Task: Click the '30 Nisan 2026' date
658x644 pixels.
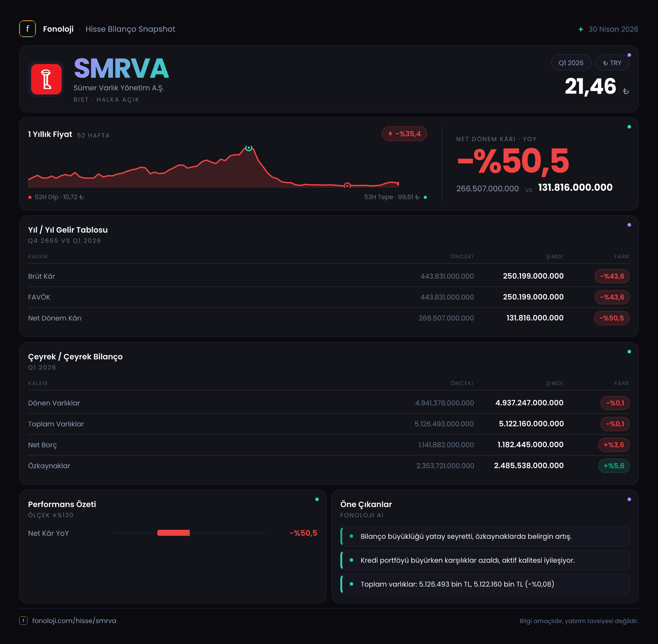Action: pos(613,29)
